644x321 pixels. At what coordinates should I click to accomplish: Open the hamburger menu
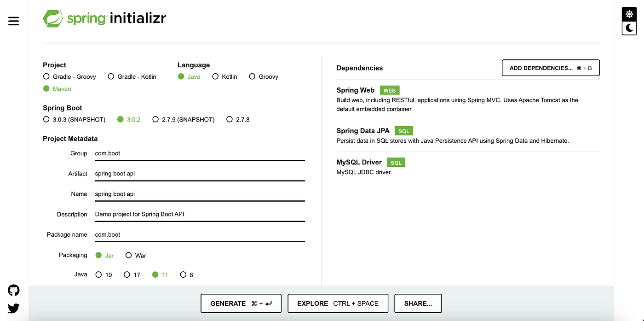[x=14, y=21]
